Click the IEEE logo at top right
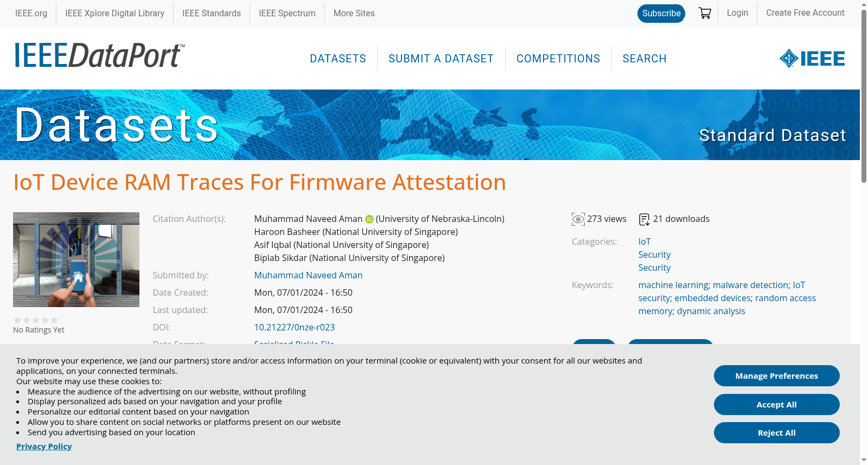868x465 pixels. click(x=812, y=59)
